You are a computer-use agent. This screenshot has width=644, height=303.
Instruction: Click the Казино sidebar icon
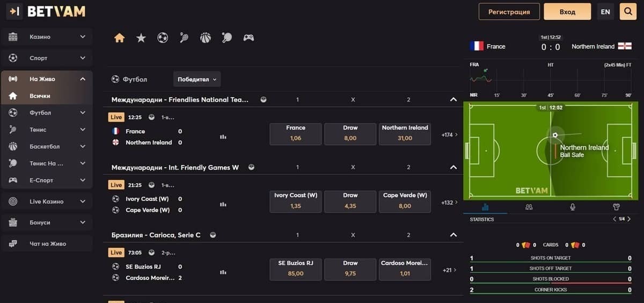pos(13,37)
